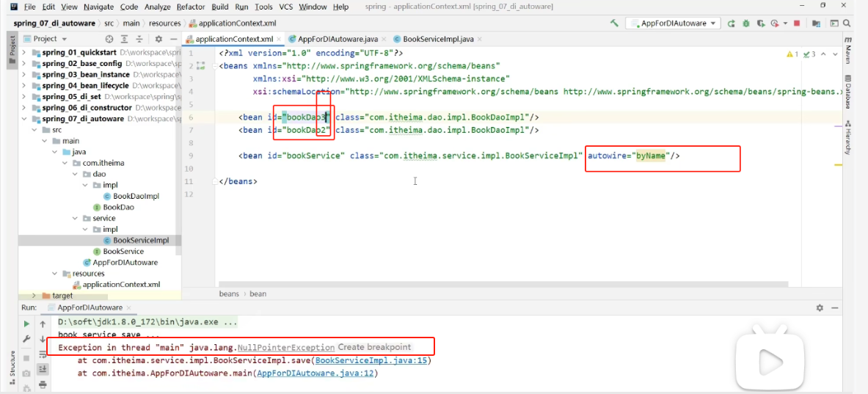Viewport: 868px width, 394px height.
Task: Collapse the spring_07_di_autoware module
Action: tap(23, 118)
